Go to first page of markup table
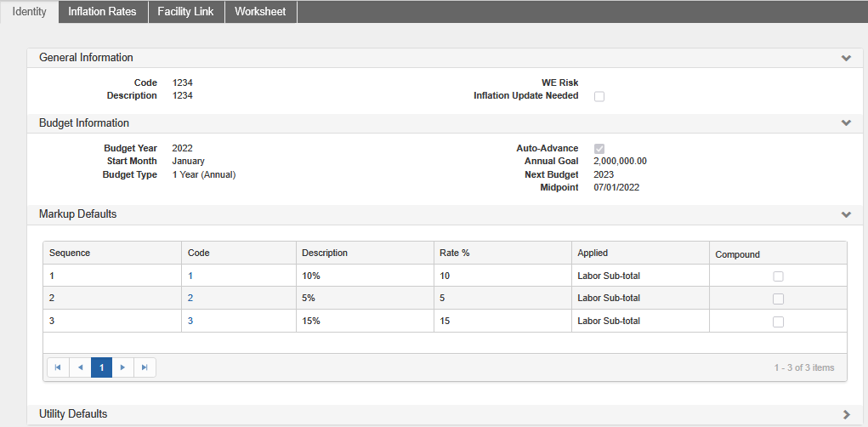The image size is (868, 427). point(58,367)
